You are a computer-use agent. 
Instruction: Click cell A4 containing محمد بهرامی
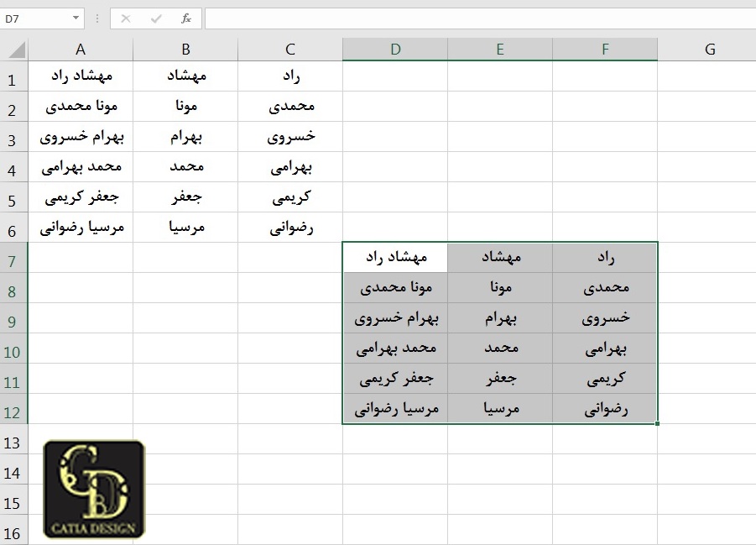tap(81, 167)
